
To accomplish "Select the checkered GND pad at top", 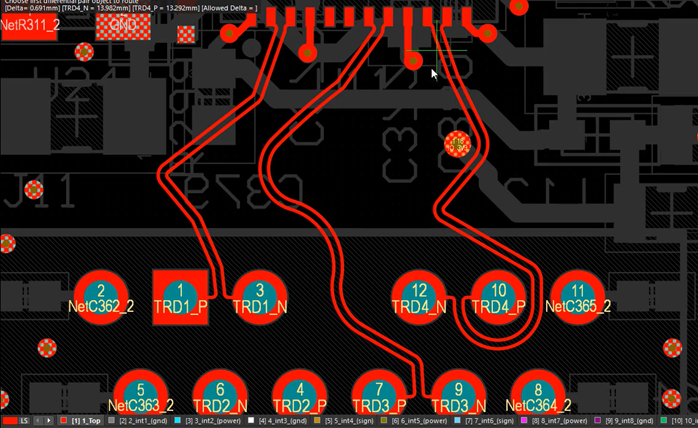I will (x=123, y=25).
